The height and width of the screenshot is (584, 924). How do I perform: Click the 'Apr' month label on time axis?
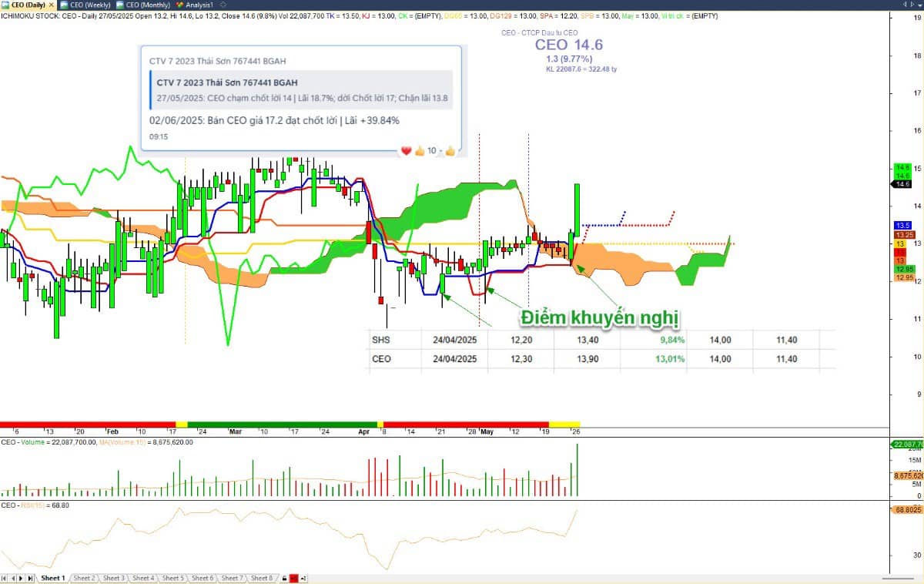pos(364,432)
